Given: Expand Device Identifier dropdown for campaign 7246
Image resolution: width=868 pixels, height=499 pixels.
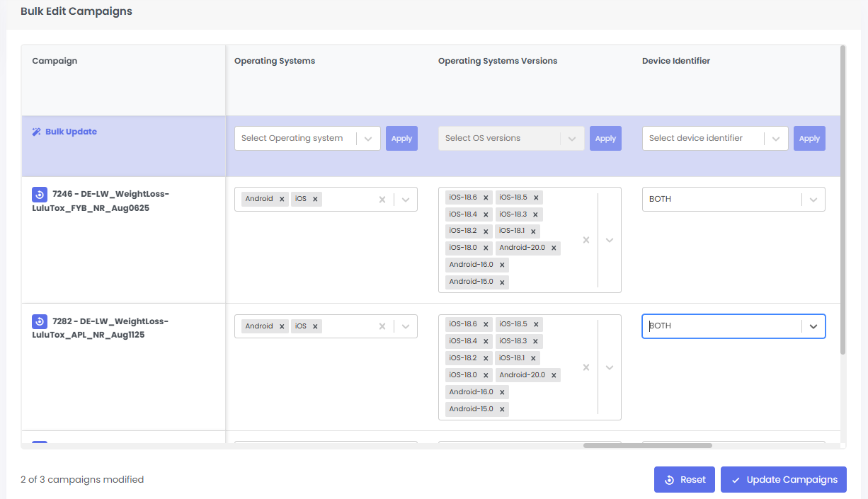Looking at the screenshot, I should click(813, 200).
